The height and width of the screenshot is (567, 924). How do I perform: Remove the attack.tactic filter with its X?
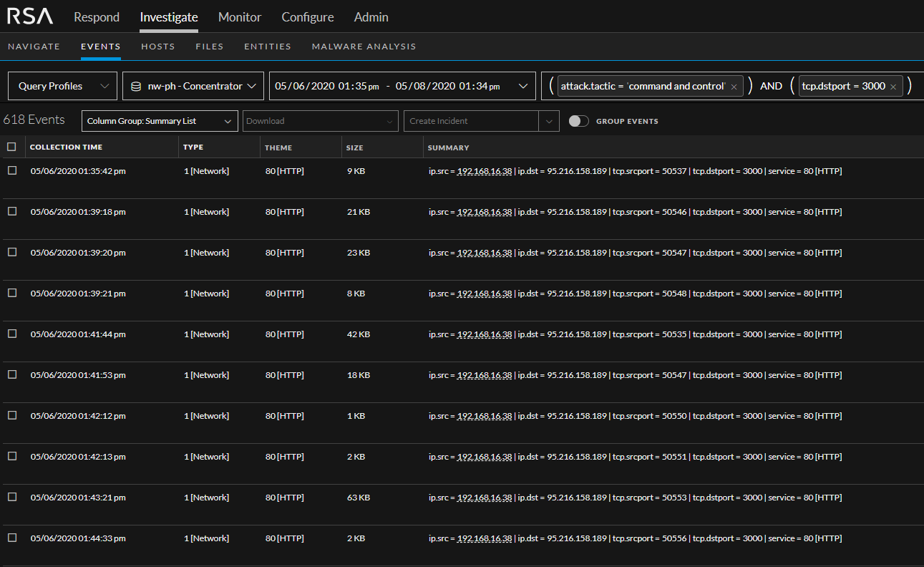coord(734,87)
